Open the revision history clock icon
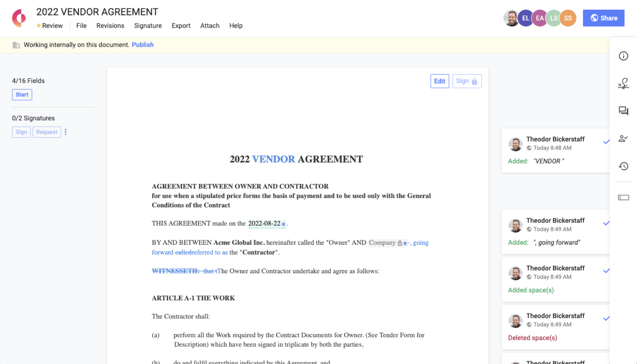 point(623,166)
